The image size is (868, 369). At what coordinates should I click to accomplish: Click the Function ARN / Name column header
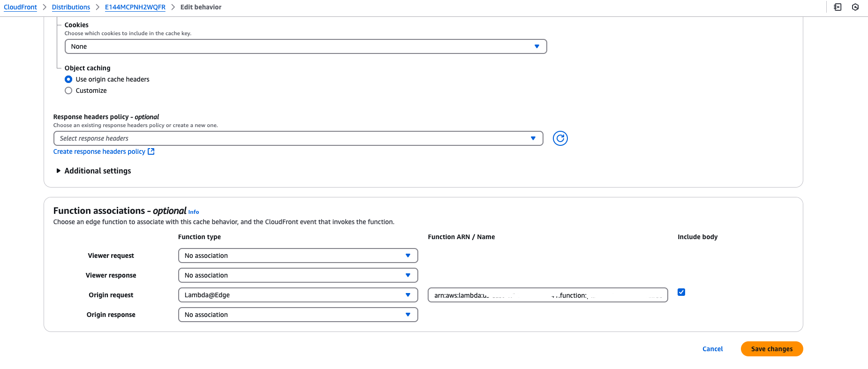(461, 237)
